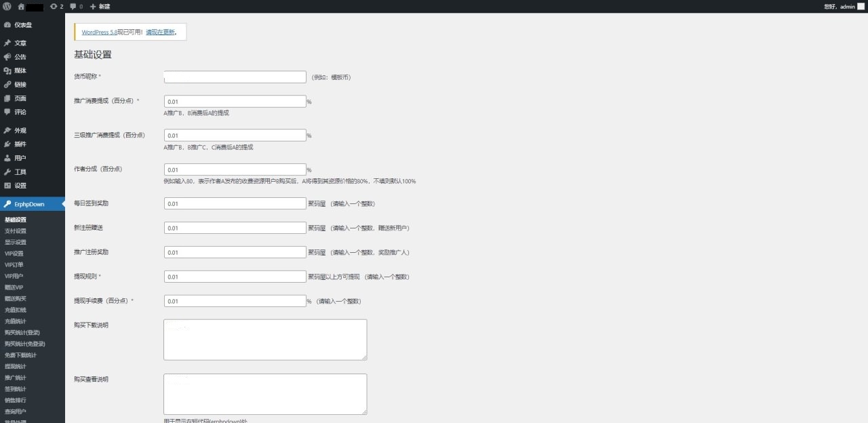Open the comments bubble in admin bar
The width and height of the screenshot is (868, 423).
tap(76, 6)
